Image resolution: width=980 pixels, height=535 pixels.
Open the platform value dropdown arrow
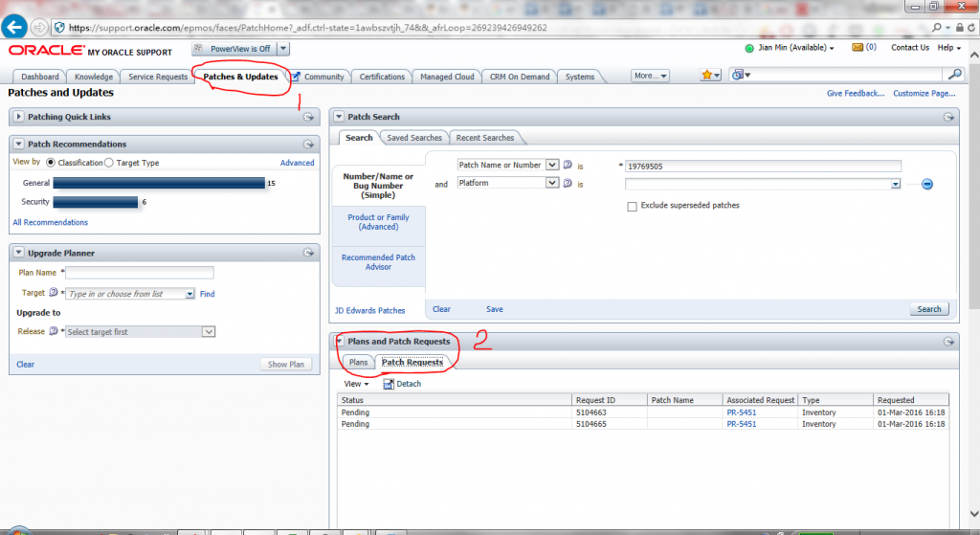tap(896, 185)
